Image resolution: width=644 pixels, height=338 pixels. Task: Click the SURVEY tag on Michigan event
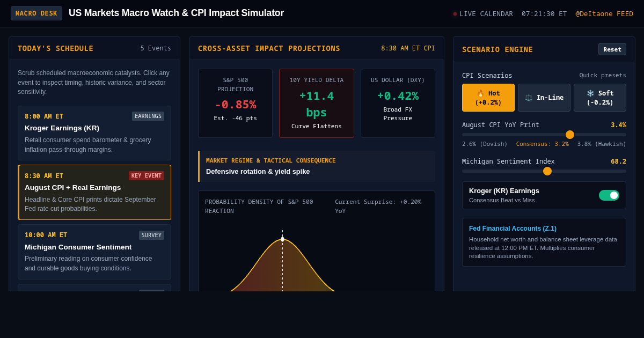click(151, 235)
